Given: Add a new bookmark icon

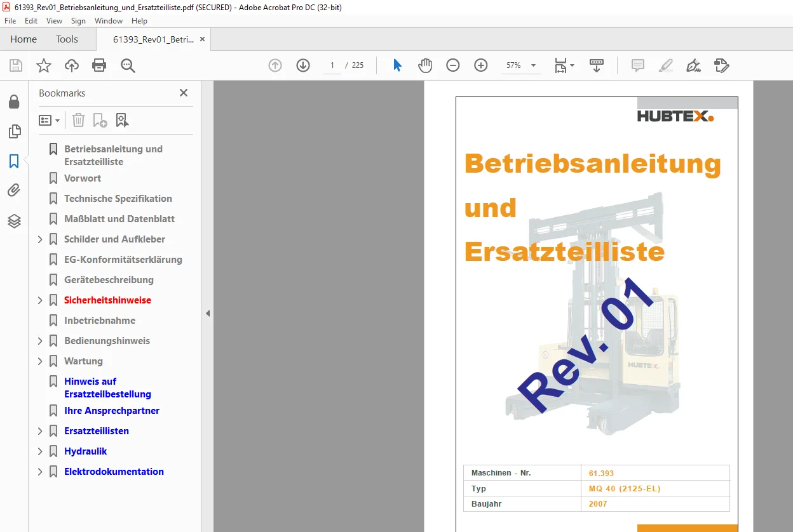Looking at the screenshot, I should (100, 120).
